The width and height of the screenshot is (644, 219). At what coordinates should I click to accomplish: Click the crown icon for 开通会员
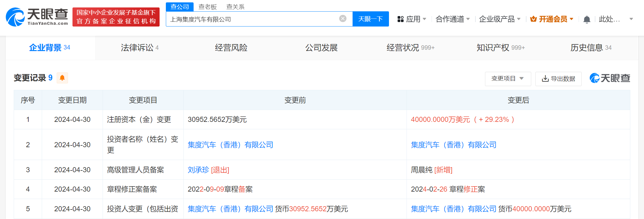tap(533, 19)
